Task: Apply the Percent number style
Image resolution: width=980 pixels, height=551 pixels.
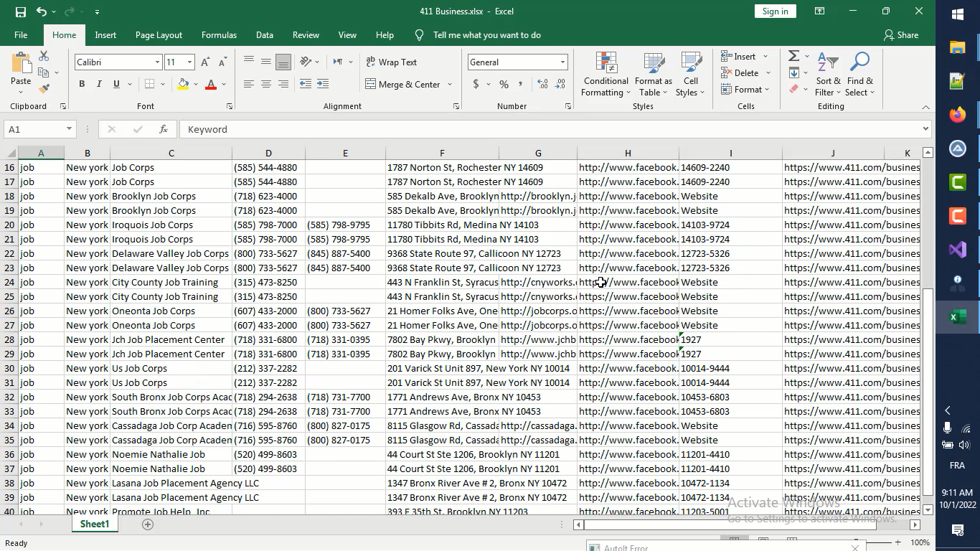Action: click(504, 84)
